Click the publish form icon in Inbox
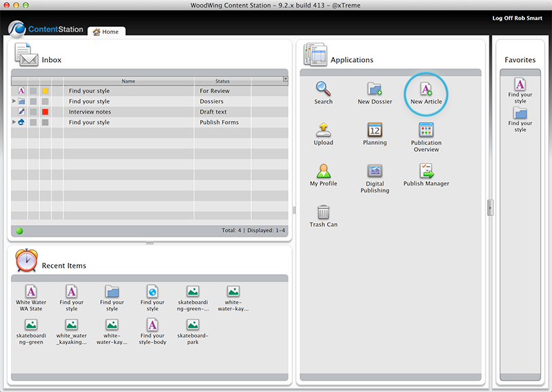Viewport: 552px width, 392px height. [x=21, y=122]
